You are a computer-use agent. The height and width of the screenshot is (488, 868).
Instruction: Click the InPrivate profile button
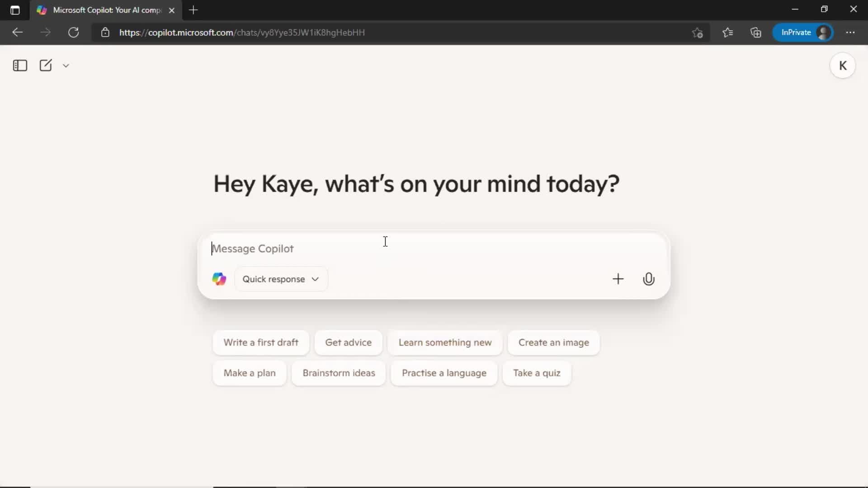803,33
